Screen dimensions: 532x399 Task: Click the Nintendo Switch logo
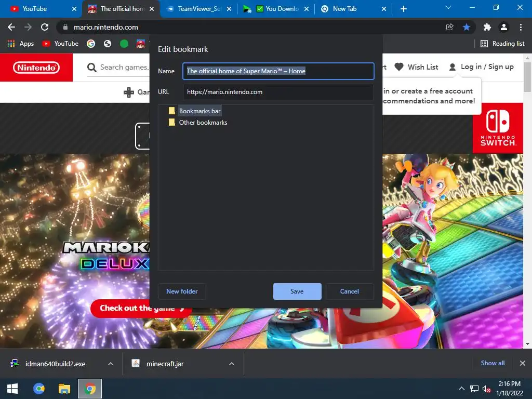coord(498,128)
